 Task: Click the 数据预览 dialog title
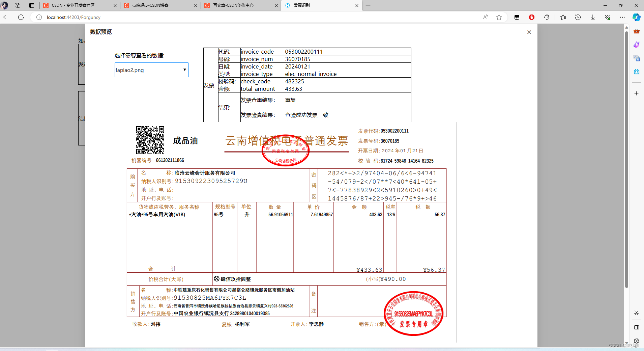(x=101, y=32)
